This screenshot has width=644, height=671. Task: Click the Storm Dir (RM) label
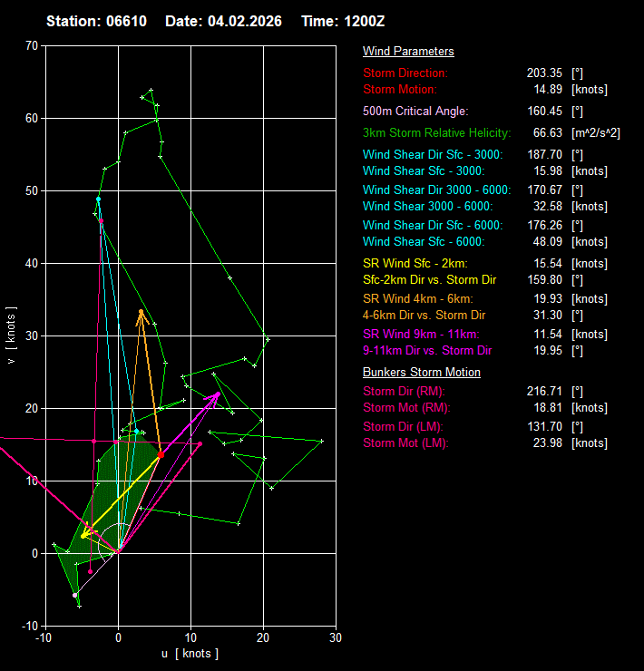[x=404, y=391]
